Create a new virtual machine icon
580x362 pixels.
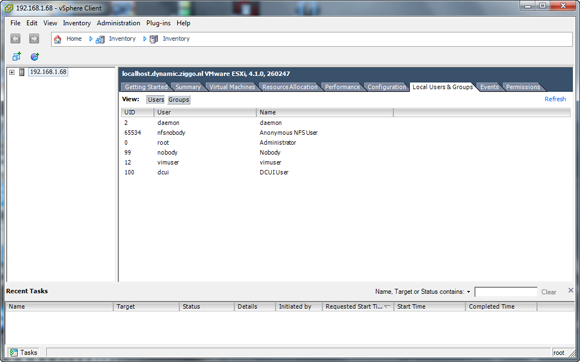tap(16, 57)
